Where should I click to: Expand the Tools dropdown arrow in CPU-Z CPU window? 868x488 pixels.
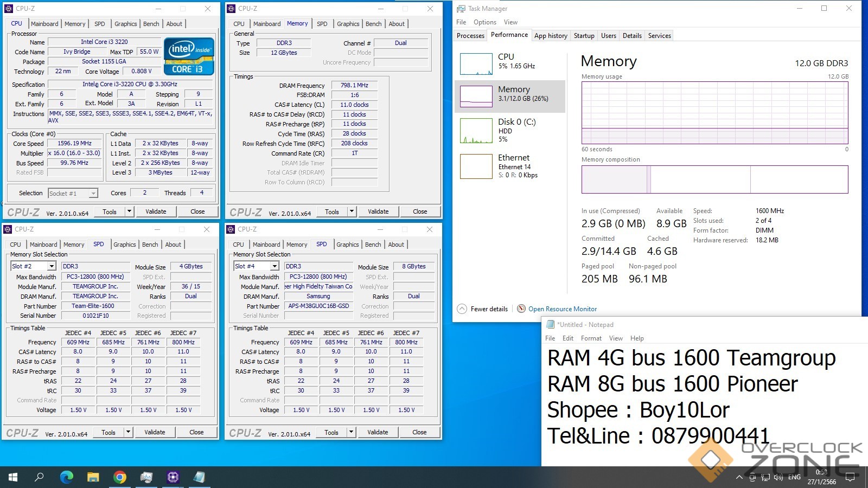[129, 211]
